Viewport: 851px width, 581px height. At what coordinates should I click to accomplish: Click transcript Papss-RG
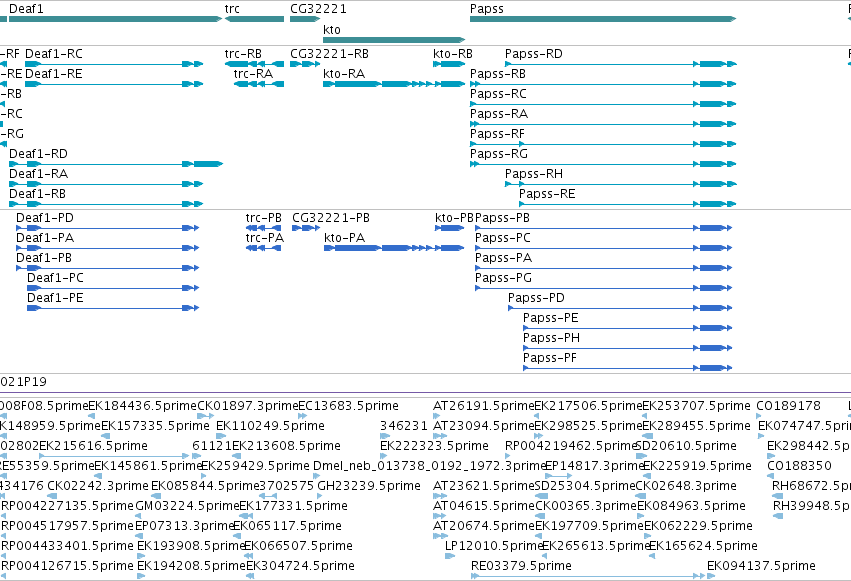coord(499,154)
